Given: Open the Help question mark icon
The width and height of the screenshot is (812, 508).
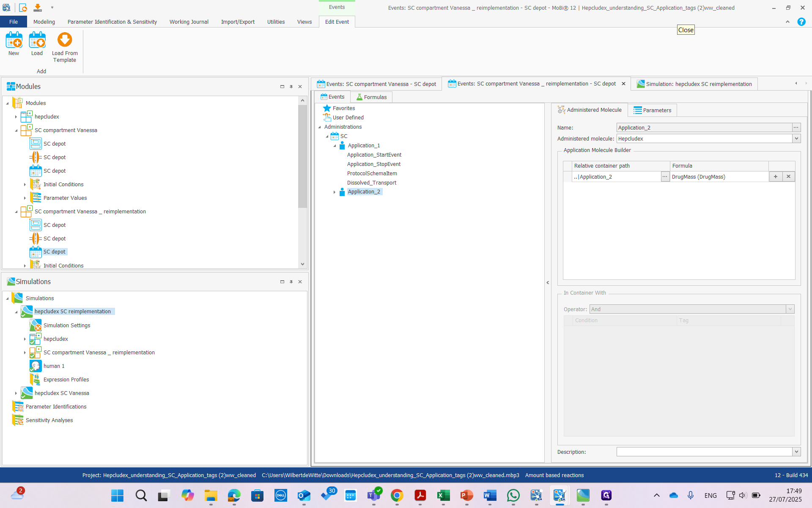Looking at the screenshot, I should pyautogui.click(x=801, y=22).
